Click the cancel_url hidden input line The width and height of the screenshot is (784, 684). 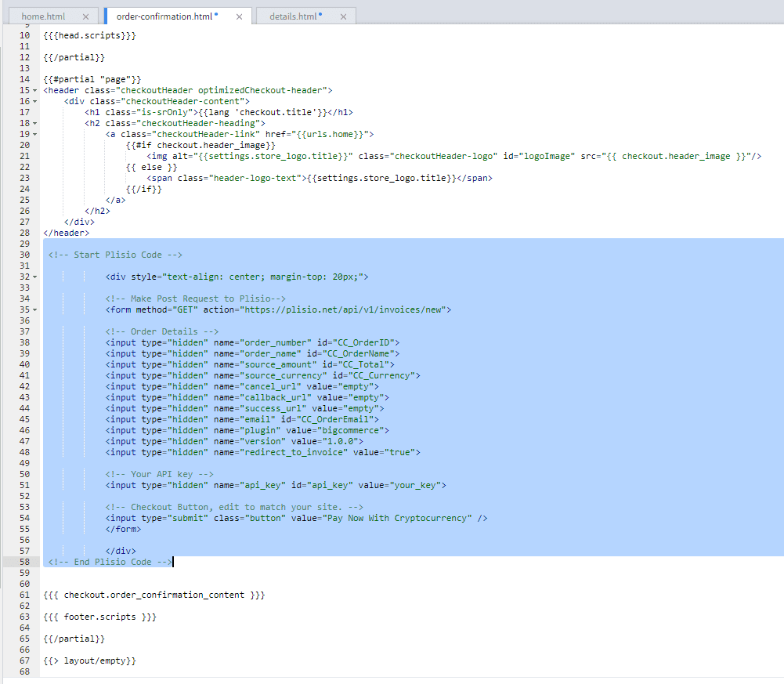click(x=242, y=387)
